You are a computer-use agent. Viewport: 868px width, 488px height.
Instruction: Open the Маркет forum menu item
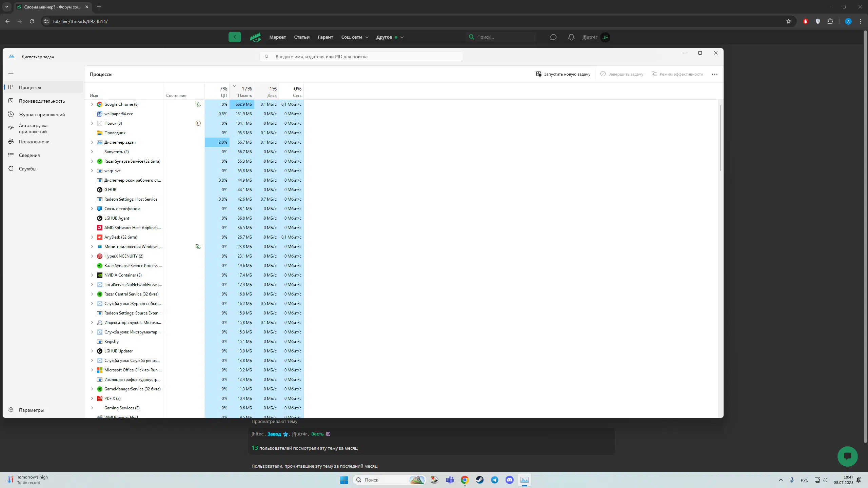click(278, 37)
